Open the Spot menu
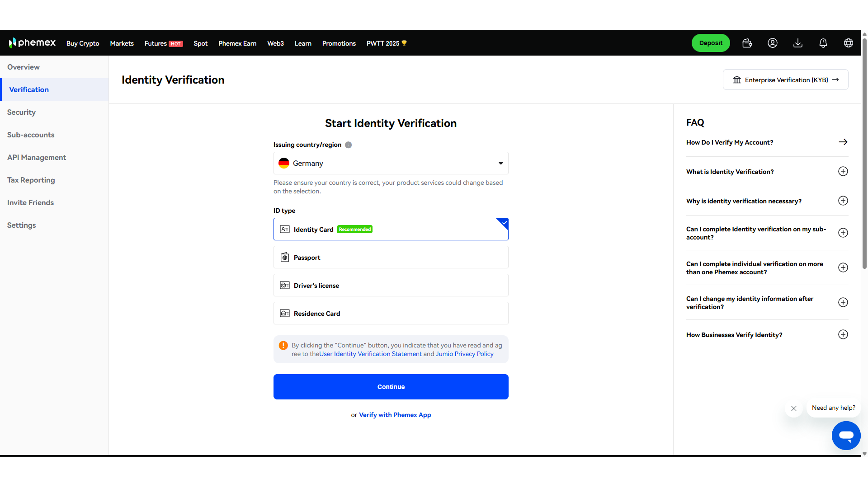The width and height of the screenshot is (868, 488). (x=200, y=43)
